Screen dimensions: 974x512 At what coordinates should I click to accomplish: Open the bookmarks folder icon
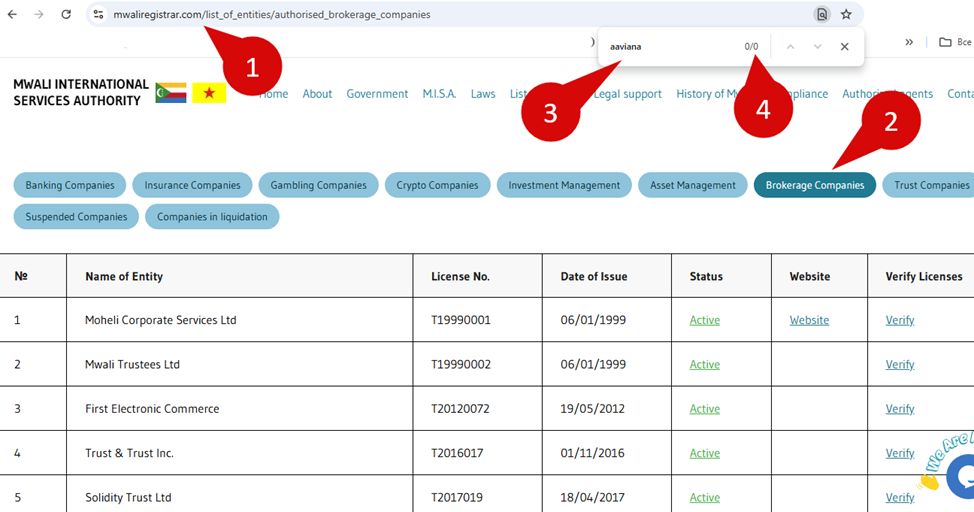[x=945, y=42]
